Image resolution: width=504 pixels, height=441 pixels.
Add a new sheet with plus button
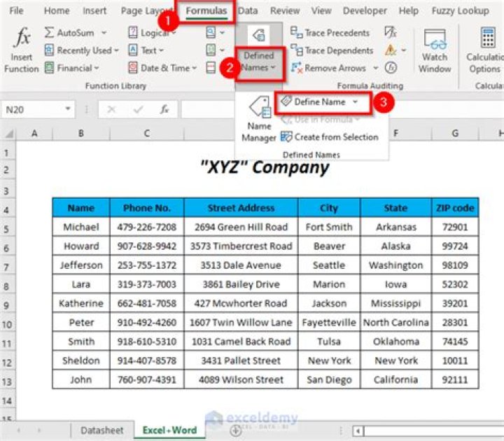(x=236, y=430)
